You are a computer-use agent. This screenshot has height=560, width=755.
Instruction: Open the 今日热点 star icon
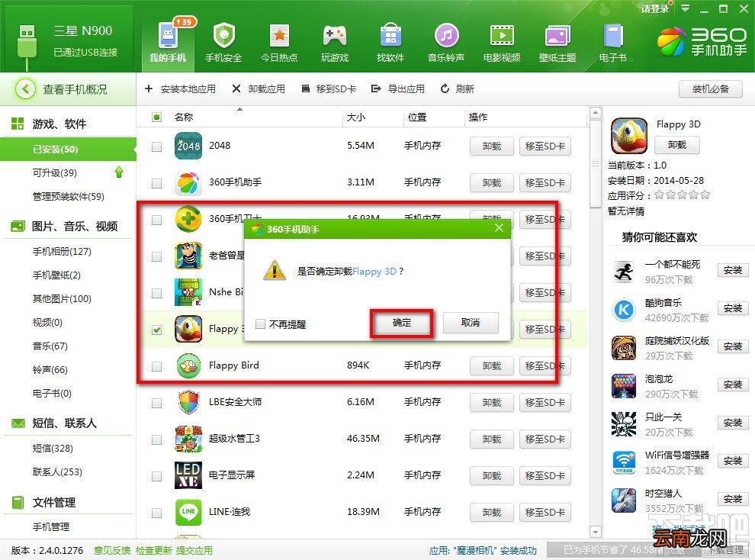click(x=279, y=36)
